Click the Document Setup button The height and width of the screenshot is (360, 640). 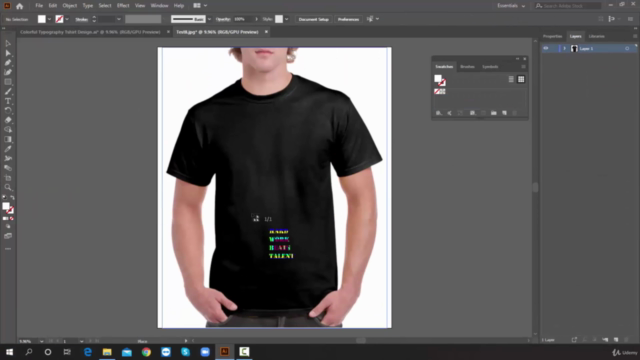pos(313,19)
